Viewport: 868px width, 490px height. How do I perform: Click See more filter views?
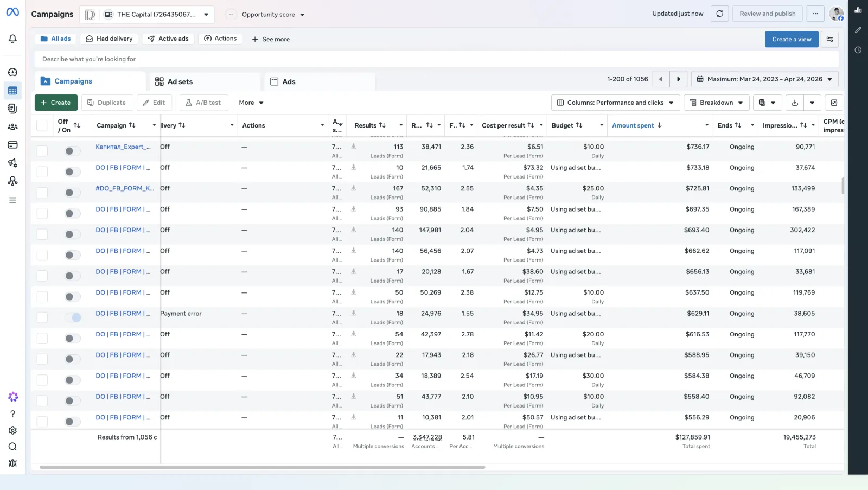(271, 39)
